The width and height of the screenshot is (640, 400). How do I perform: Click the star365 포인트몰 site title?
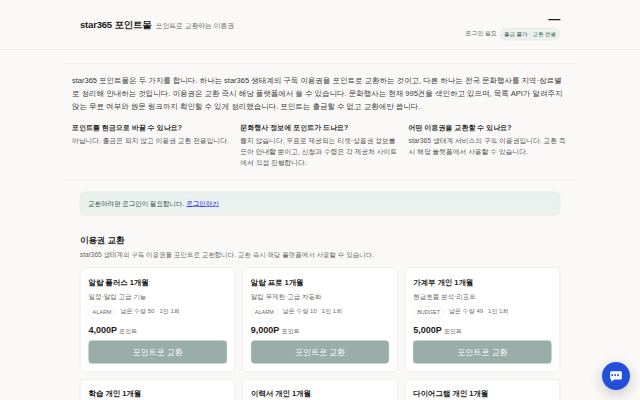[116, 25]
